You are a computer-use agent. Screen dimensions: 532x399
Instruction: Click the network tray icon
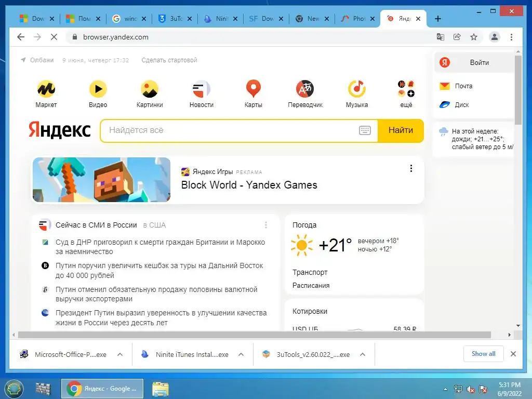click(x=458, y=390)
